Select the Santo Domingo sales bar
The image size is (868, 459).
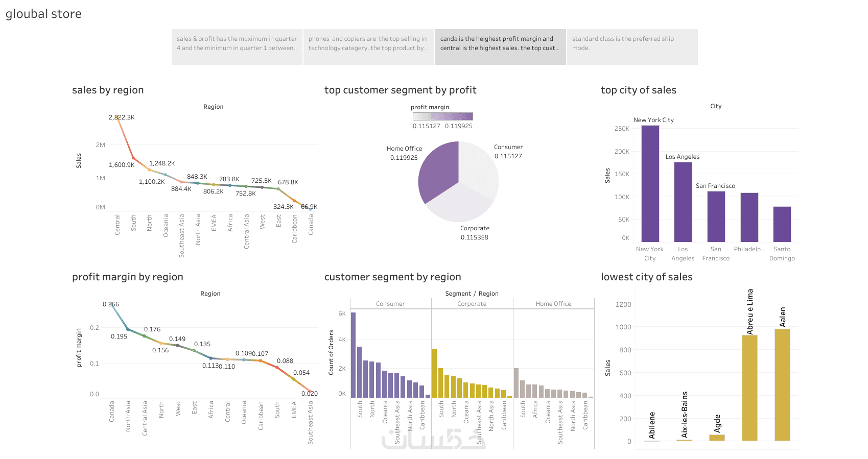pyautogui.click(x=782, y=224)
